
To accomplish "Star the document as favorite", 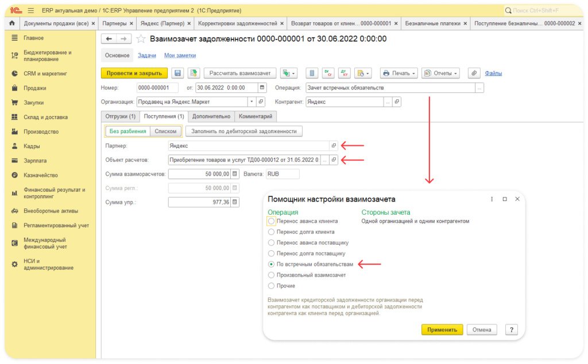I will [x=141, y=39].
